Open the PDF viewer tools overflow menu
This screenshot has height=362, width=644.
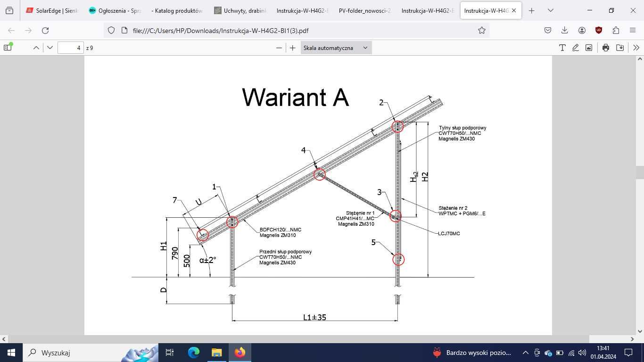pyautogui.click(x=636, y=48)
